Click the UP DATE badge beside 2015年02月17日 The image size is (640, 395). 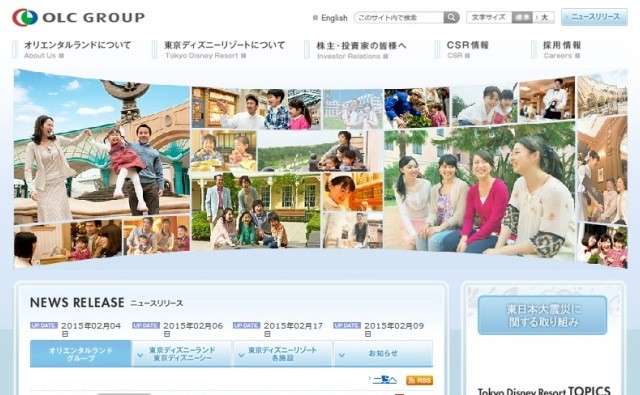tap(246, 326)
